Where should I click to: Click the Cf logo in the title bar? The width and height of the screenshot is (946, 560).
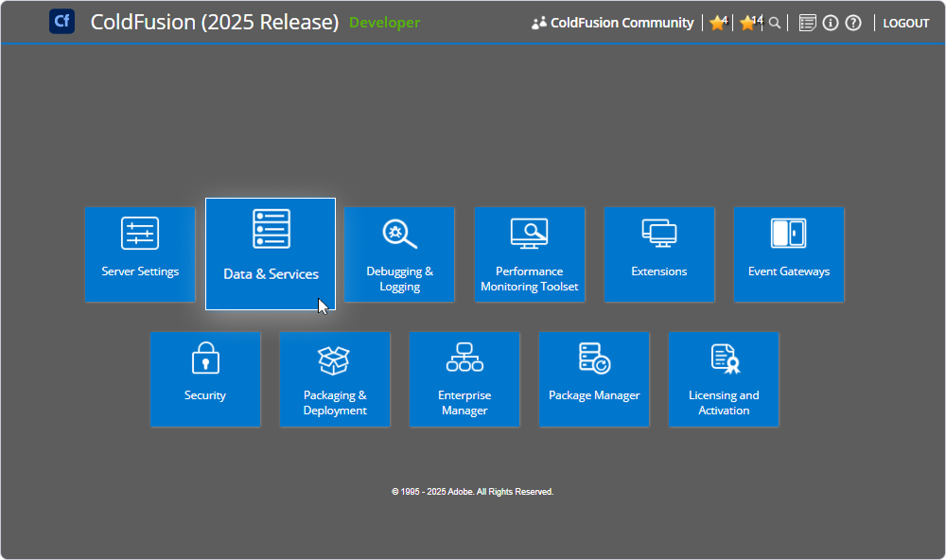click(x=61, y=21)
